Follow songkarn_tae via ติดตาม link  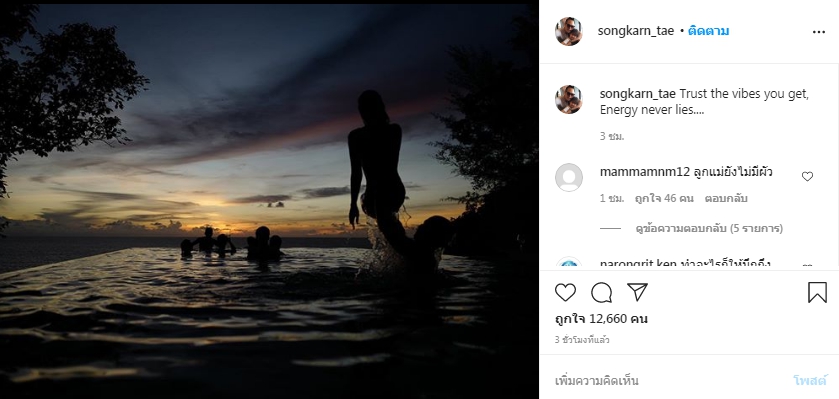point(708,31)
